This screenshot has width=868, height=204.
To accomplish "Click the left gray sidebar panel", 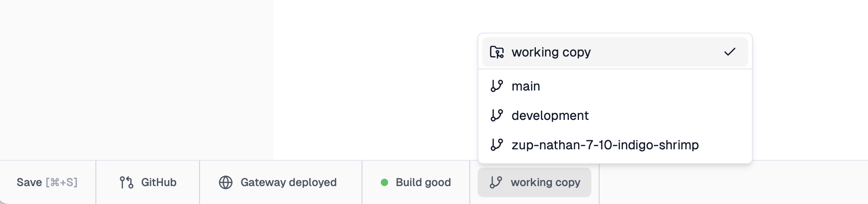I will pos(137,80).
